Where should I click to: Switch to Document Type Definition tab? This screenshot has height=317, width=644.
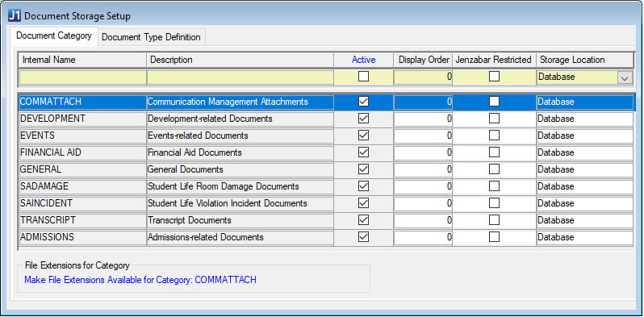(x=151, y=37)
